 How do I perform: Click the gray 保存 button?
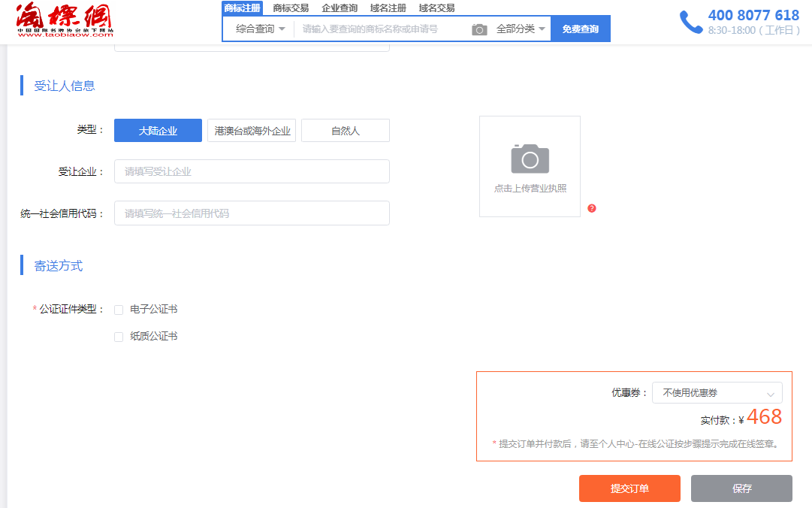point(741,488)
